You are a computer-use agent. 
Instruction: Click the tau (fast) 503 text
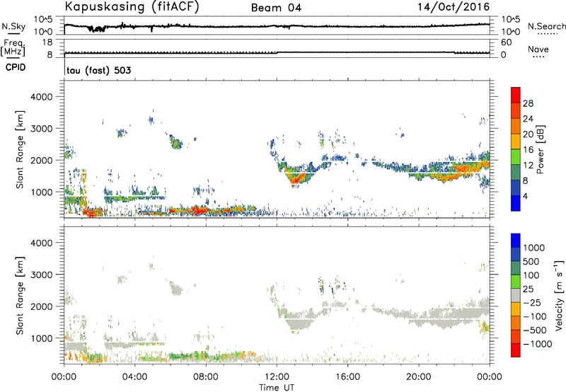click(99, 70)
